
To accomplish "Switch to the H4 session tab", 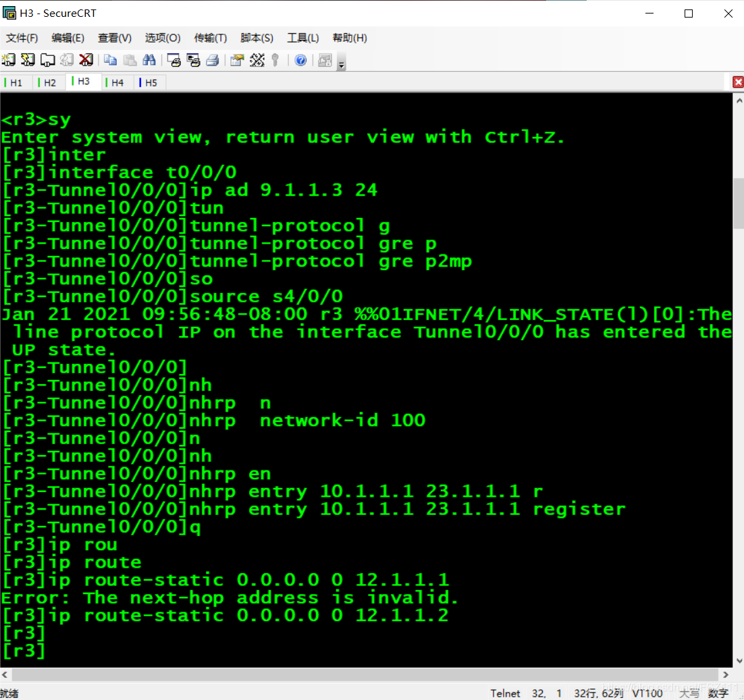I will pos(117,82).
